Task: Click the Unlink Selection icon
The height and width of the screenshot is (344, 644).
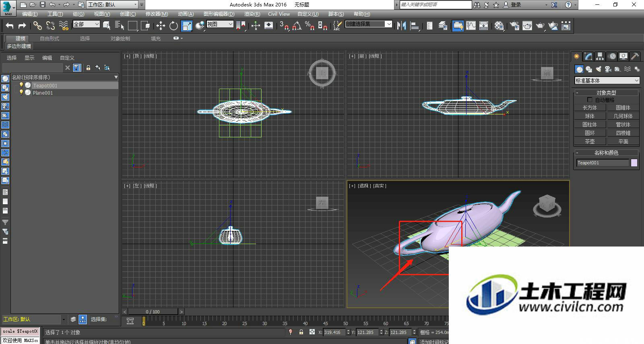Action: (x=50, y=26)
